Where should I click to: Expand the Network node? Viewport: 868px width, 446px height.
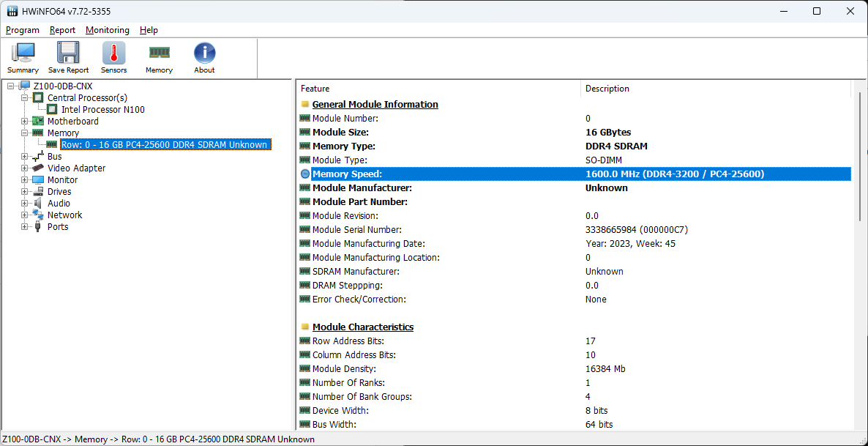click(24, 215)
